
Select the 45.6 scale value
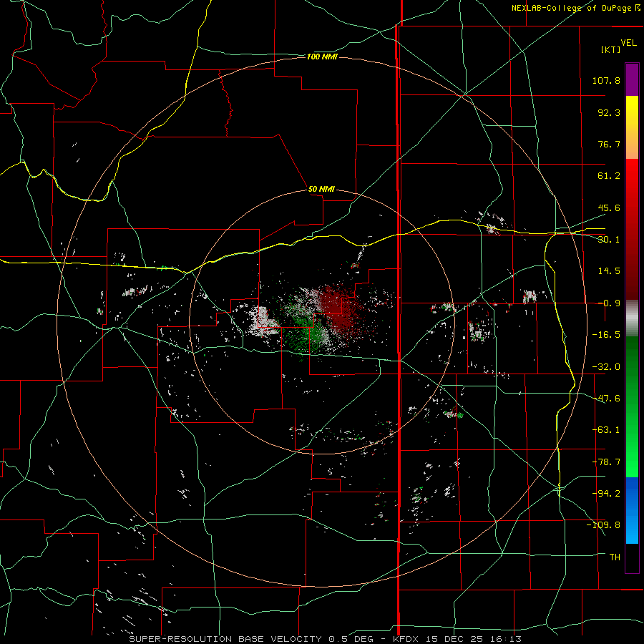coord(609,208)
